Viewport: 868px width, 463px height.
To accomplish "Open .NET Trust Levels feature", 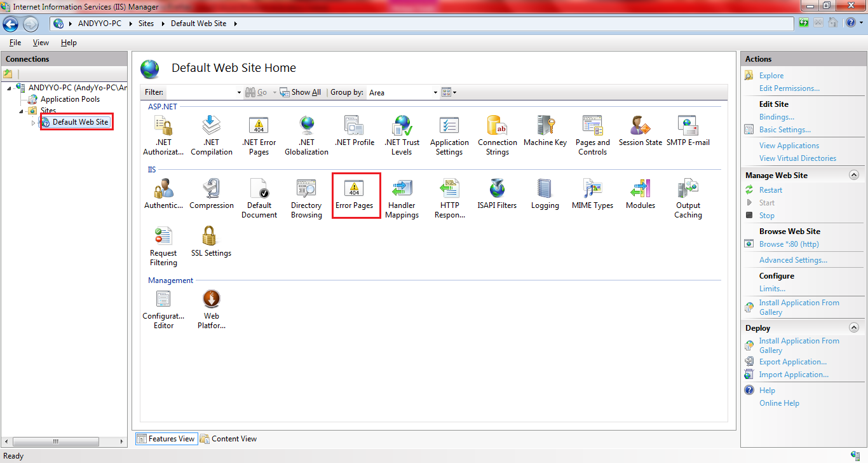I will point(402,135).
